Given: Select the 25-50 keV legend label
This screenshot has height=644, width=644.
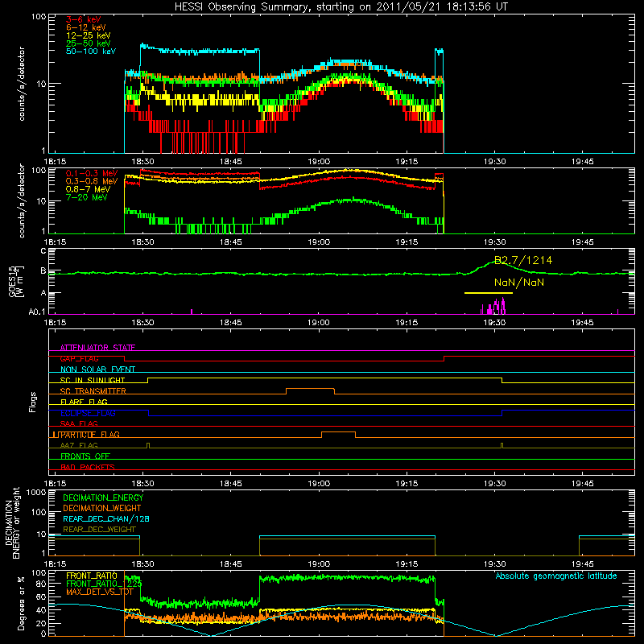Looking at the screenshot, I should coord(88,43).
